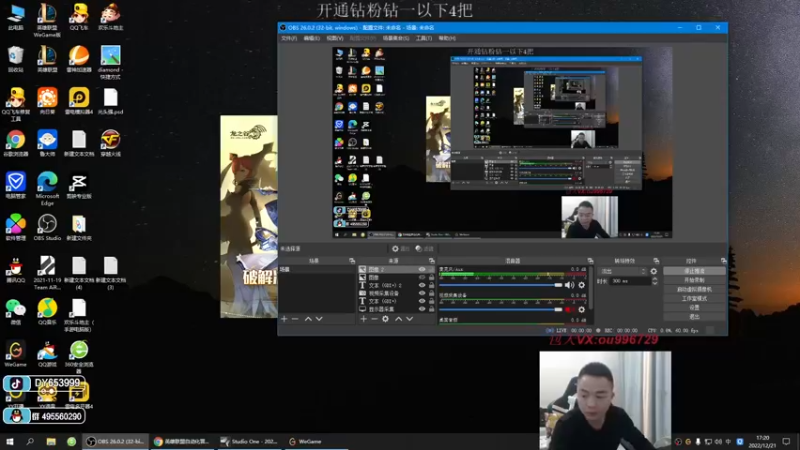Open 文件(F) menu in OBS
The width and height of the screenshot is (800, 450).
click(289, 38)
